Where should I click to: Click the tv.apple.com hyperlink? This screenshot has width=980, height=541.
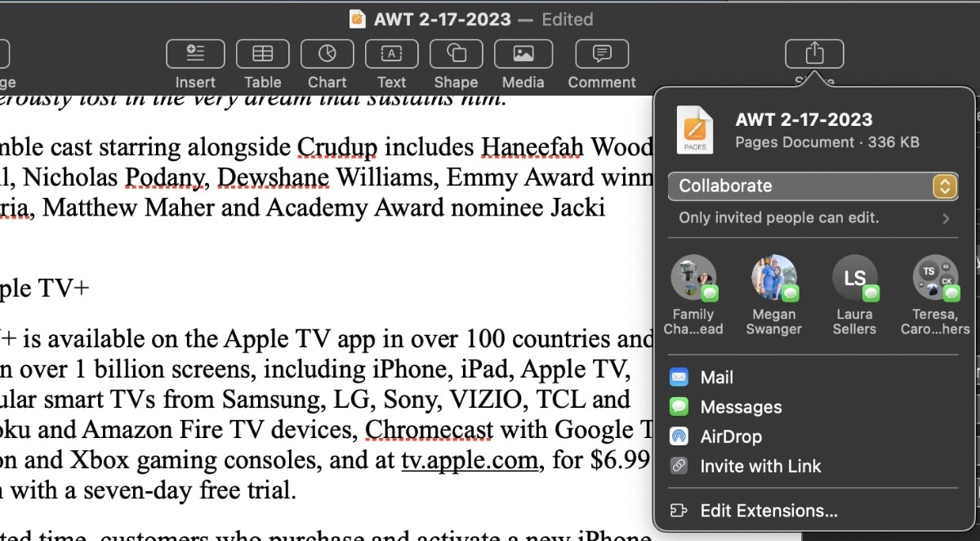coord(470,461)
